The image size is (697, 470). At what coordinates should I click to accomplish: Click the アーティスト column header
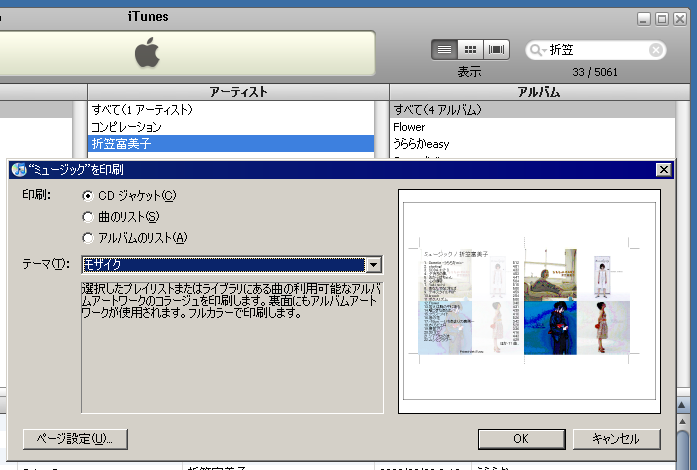click(238, 92)
